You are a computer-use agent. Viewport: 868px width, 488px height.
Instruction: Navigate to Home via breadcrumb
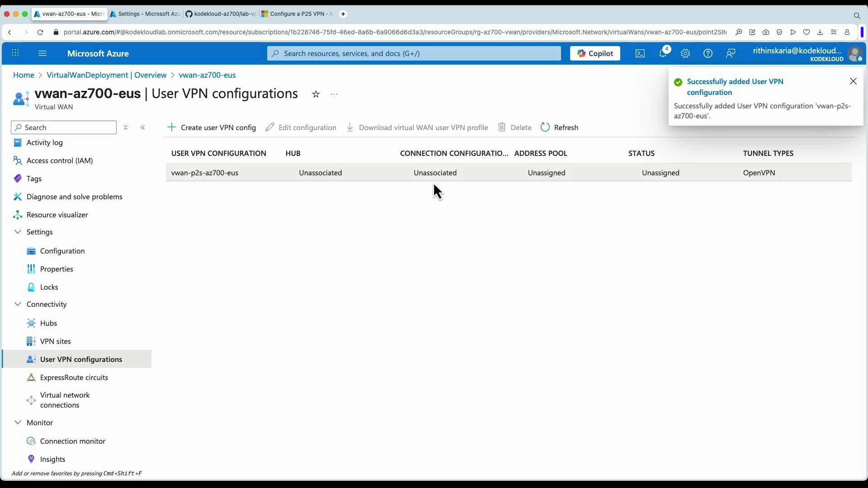click(x=24, y=75)
